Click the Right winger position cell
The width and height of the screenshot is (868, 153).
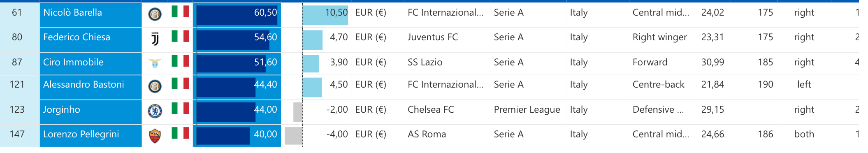(660, 37)
